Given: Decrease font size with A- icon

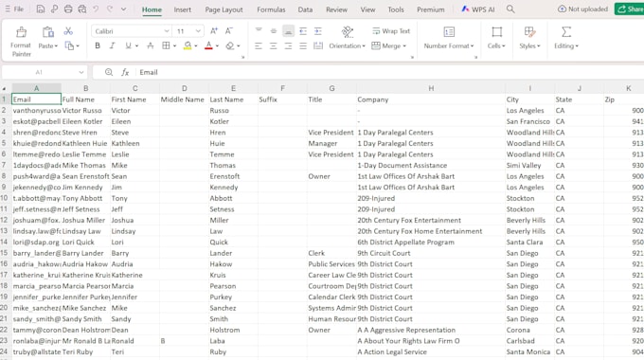Looking at the screenshot, I should click(x=229, y=31).
